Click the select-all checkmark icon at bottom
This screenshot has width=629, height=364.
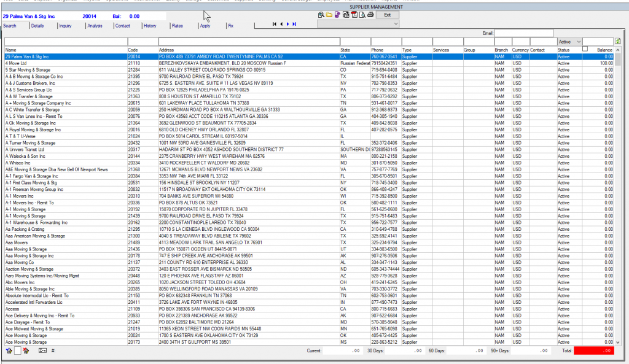coord(9,350)
